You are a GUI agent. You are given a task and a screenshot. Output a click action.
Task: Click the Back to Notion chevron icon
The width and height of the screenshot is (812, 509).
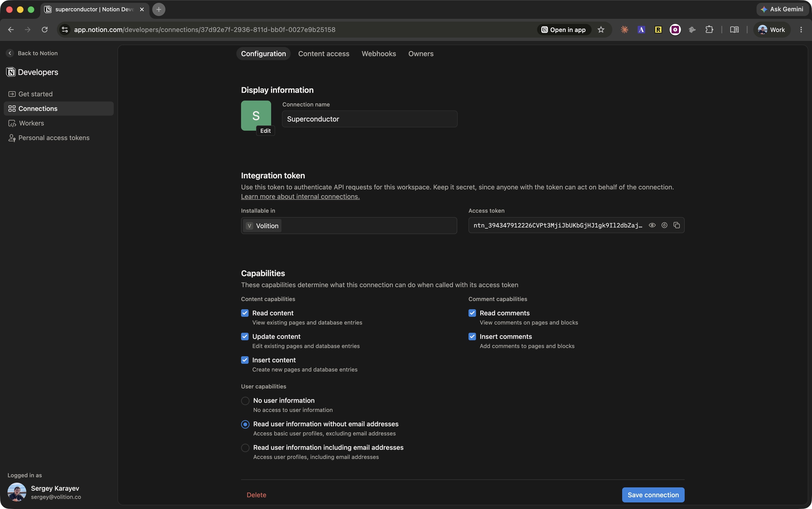pos(10,53)
